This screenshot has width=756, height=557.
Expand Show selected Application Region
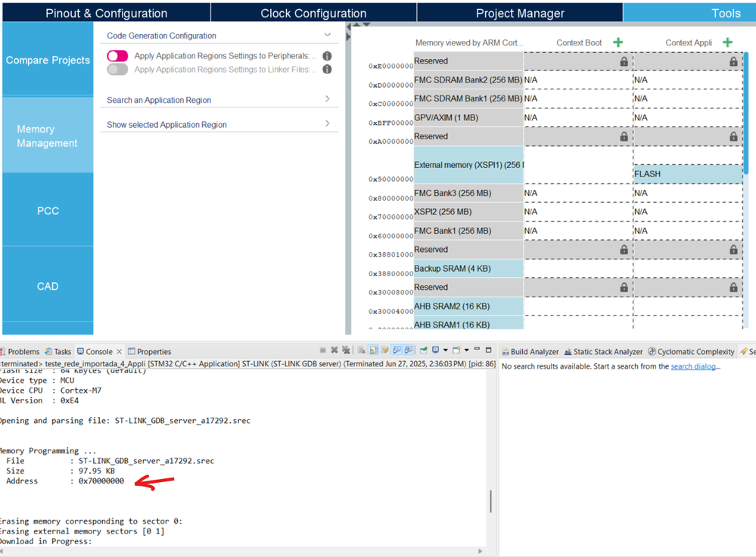(x=328, y=123)
